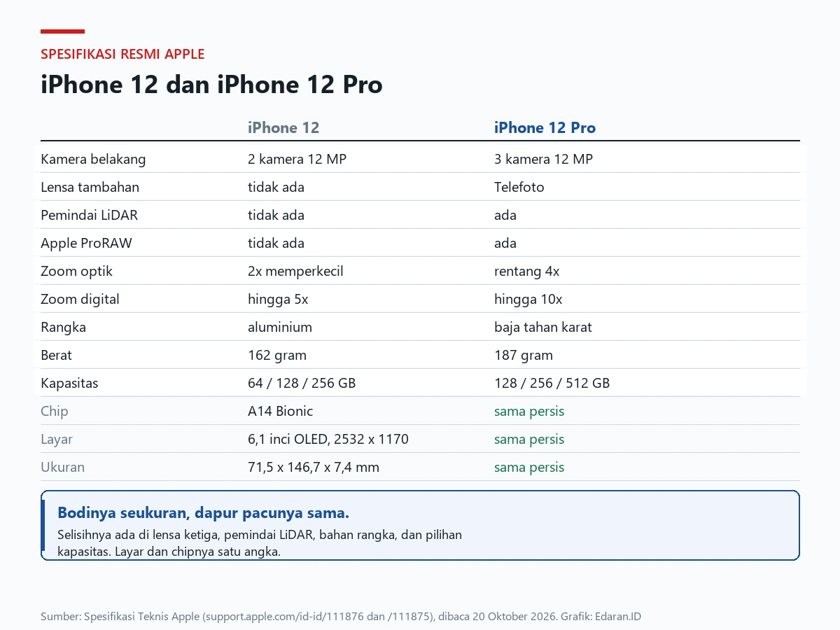Select the 'Chip' row label
The image size is (840, 630).
coord(55,411)
